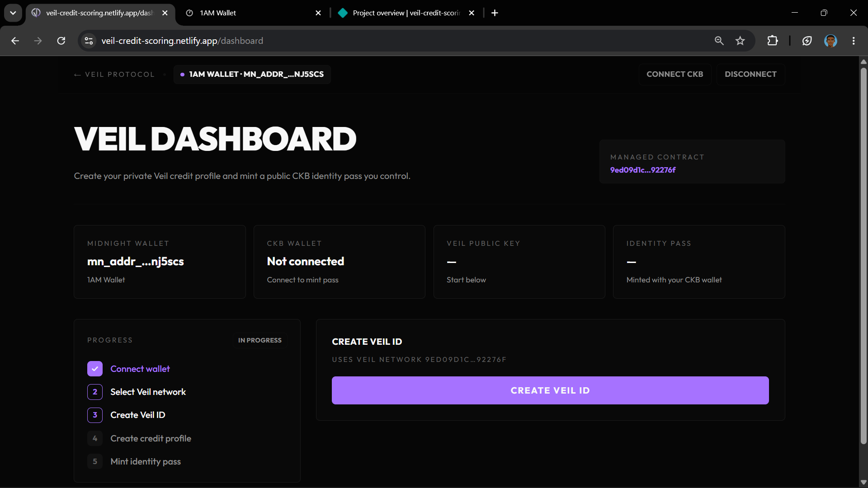Screen dimensions: 868x488
Task: Switch to the Project overview tab
Action: click(x=406, y=13)
